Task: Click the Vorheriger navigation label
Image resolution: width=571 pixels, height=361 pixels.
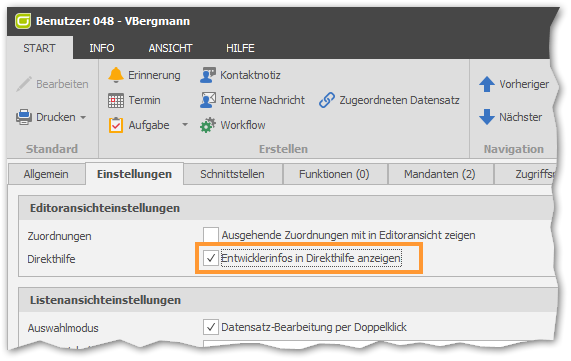Action: click(x=524, y=84)
